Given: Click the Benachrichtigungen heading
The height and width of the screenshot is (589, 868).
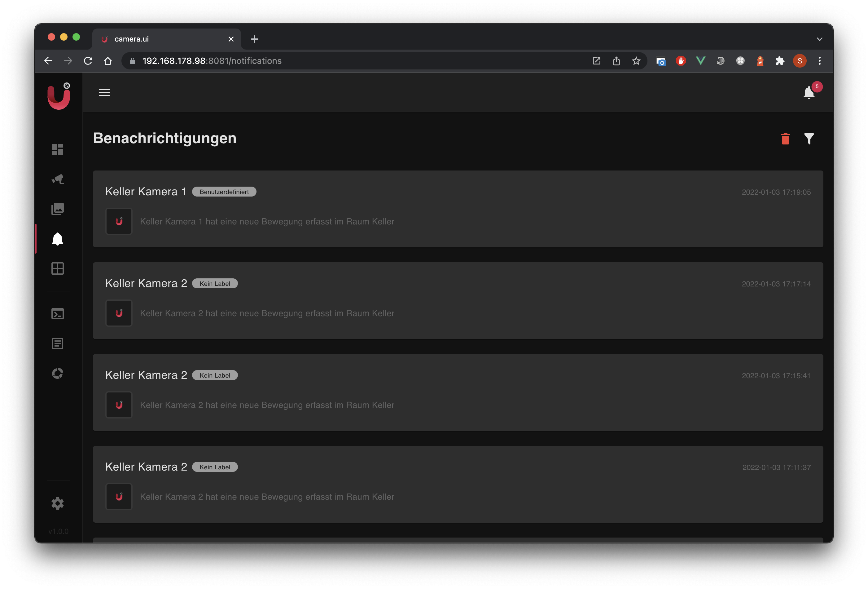Looking at the screenshot, I should 165,138.
